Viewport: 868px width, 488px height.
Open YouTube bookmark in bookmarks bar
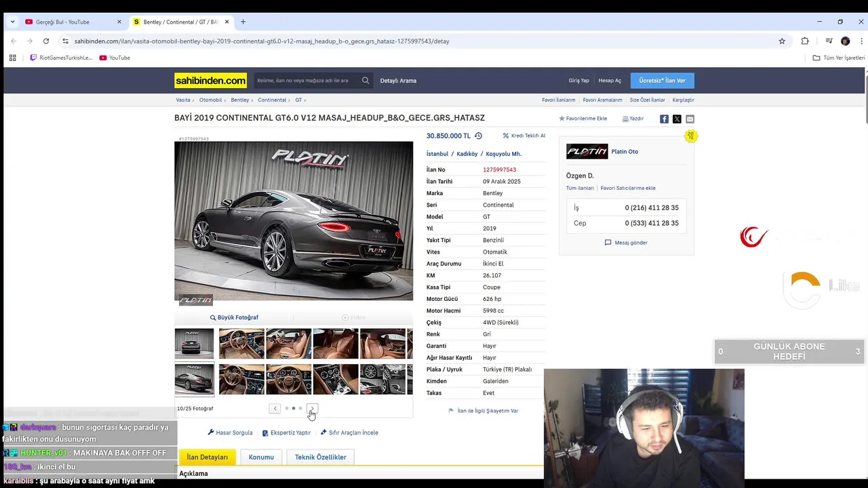coord(115,58)
